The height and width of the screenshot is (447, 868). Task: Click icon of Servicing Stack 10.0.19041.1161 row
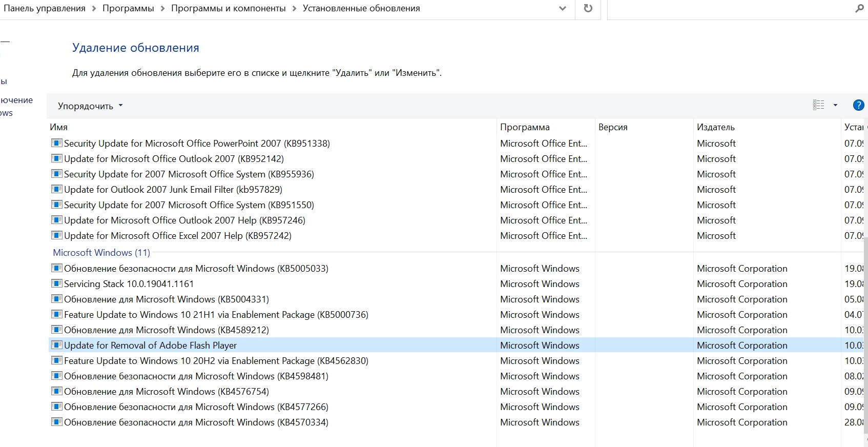57,283
